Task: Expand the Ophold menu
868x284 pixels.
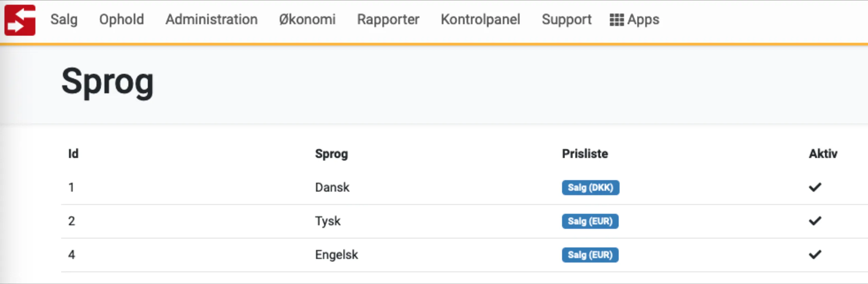Action: [x=121, y=20]
